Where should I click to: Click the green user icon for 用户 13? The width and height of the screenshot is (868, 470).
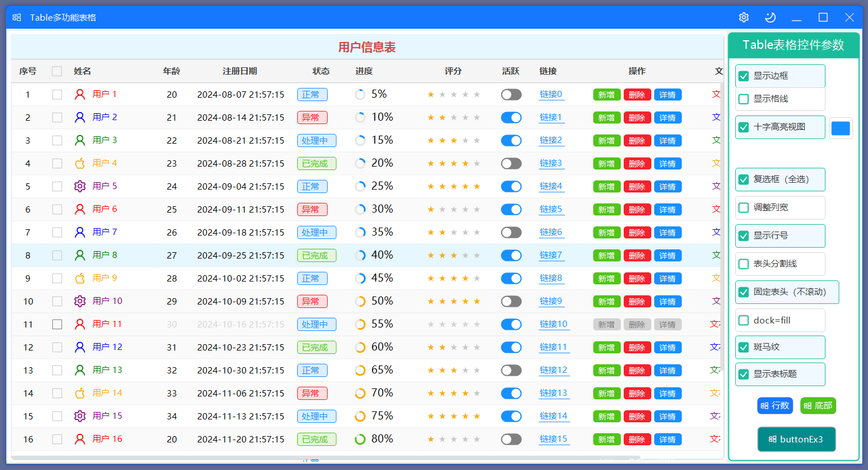pos(80,370)
